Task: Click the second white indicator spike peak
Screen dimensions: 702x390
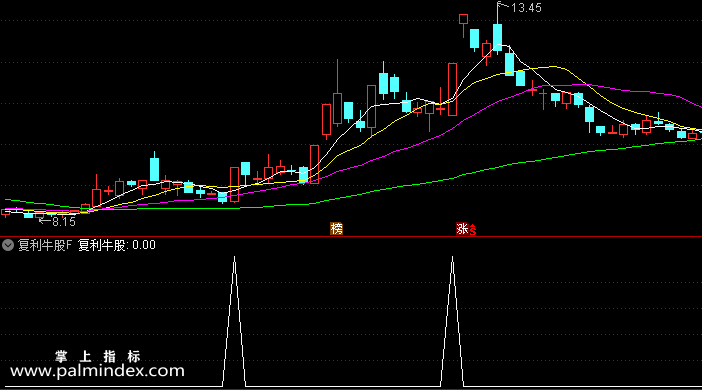Action: 452,258
